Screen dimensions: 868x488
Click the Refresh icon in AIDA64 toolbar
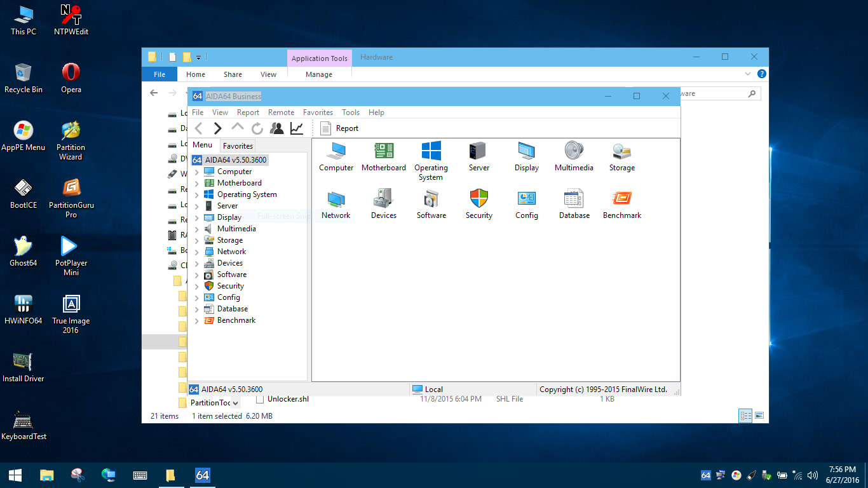[257, 128]
